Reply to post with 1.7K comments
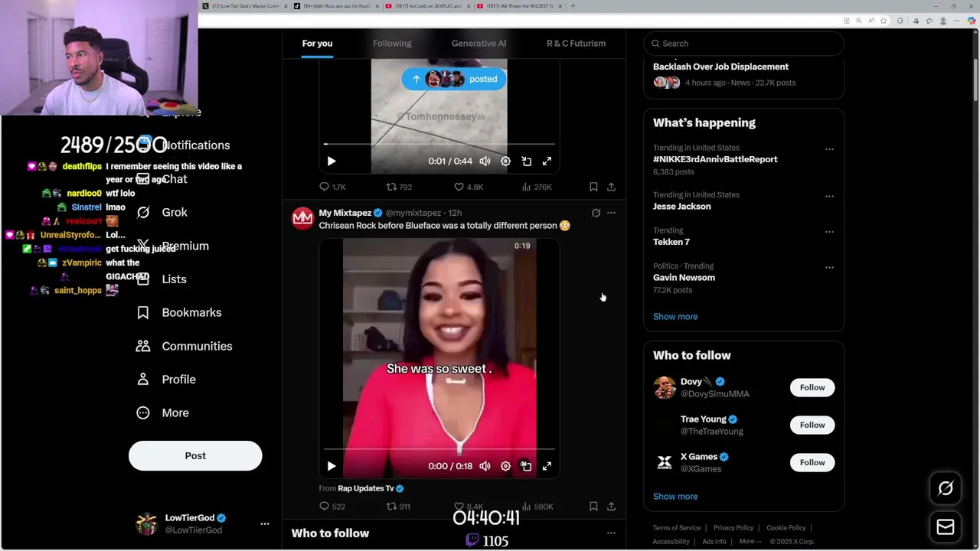The height and width of the screenshot is (551, 980). pyautogui.click(x=332, y=187)
